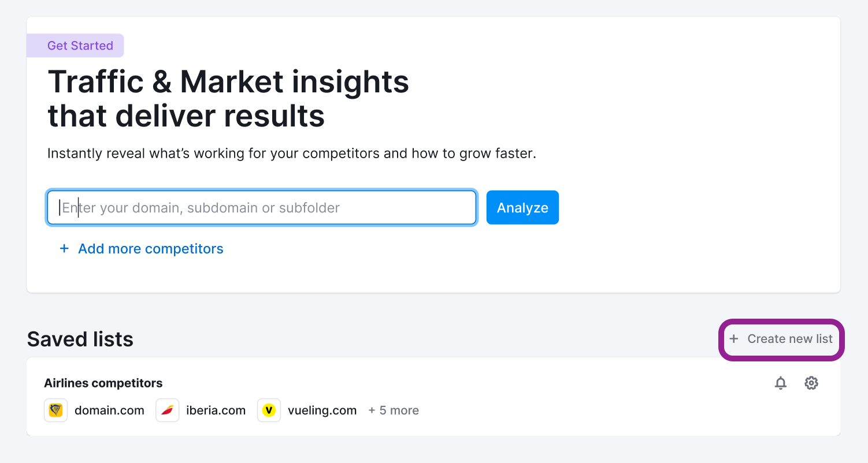
Task: Open notifications with the bell icon
Action: click(780, 383)
